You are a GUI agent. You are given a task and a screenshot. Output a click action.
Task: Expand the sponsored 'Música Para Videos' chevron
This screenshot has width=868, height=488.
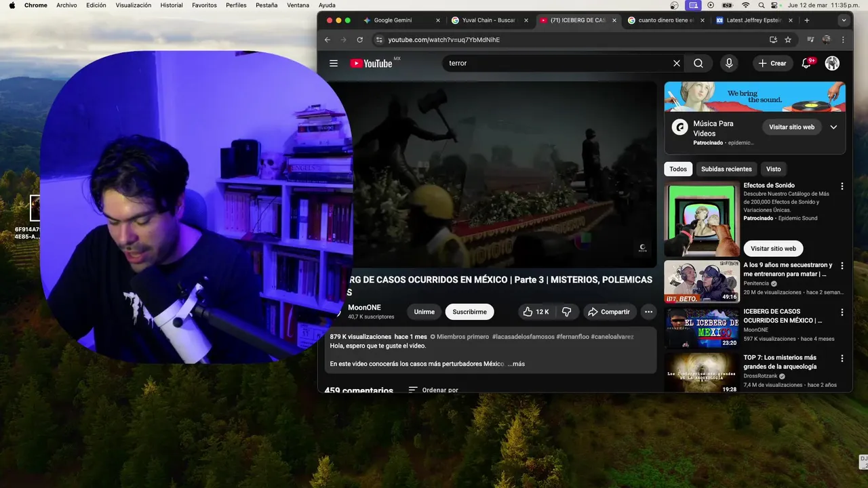(x=834, y=127)
